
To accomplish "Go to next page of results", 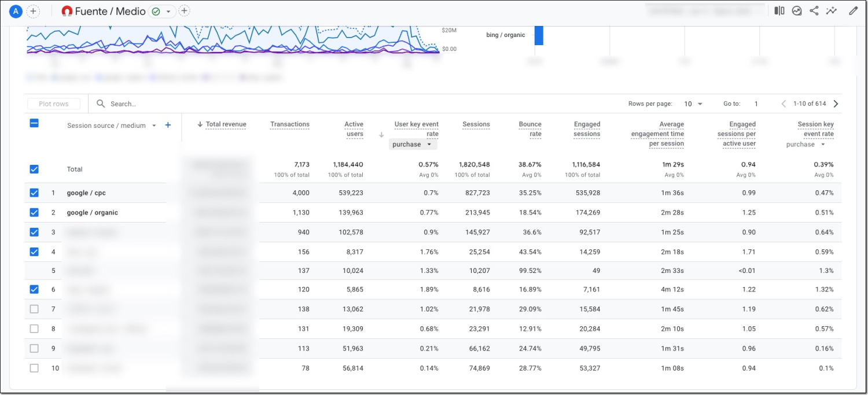I will 836,104.
